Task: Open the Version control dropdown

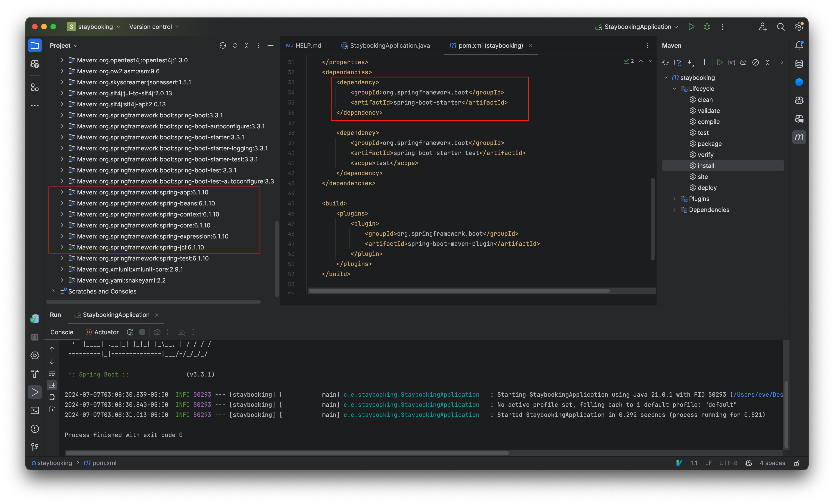Action: (154, 27)
